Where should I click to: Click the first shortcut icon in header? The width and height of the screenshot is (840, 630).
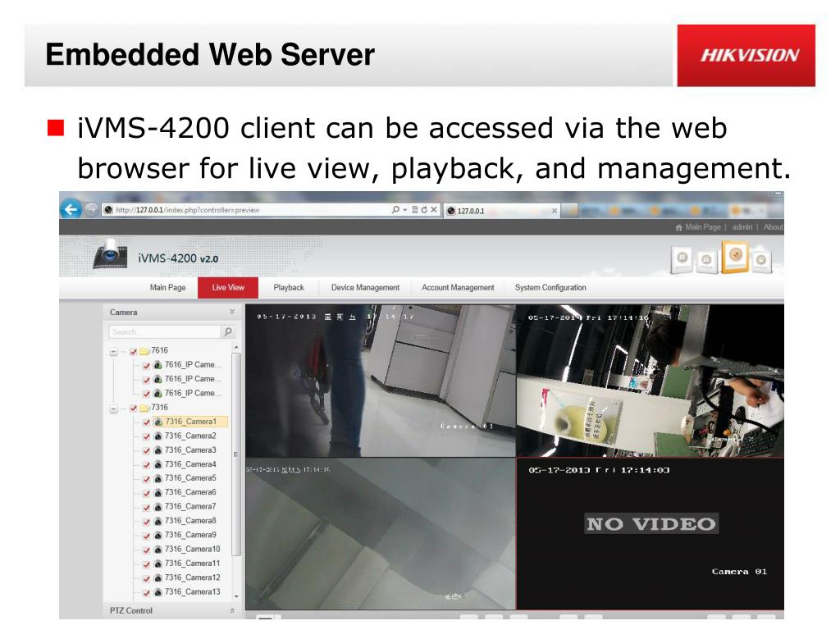[x=682, y=258]
